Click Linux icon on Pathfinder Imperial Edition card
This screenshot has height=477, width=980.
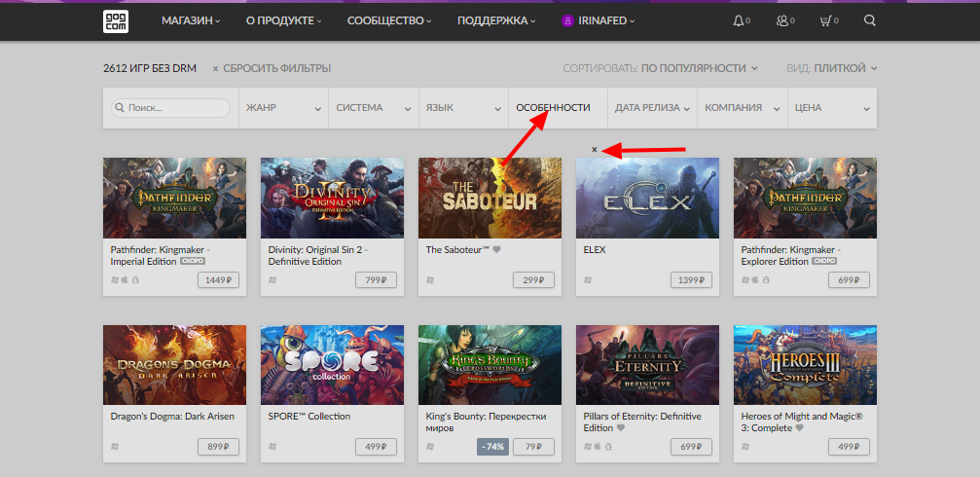tap(135, 280)
